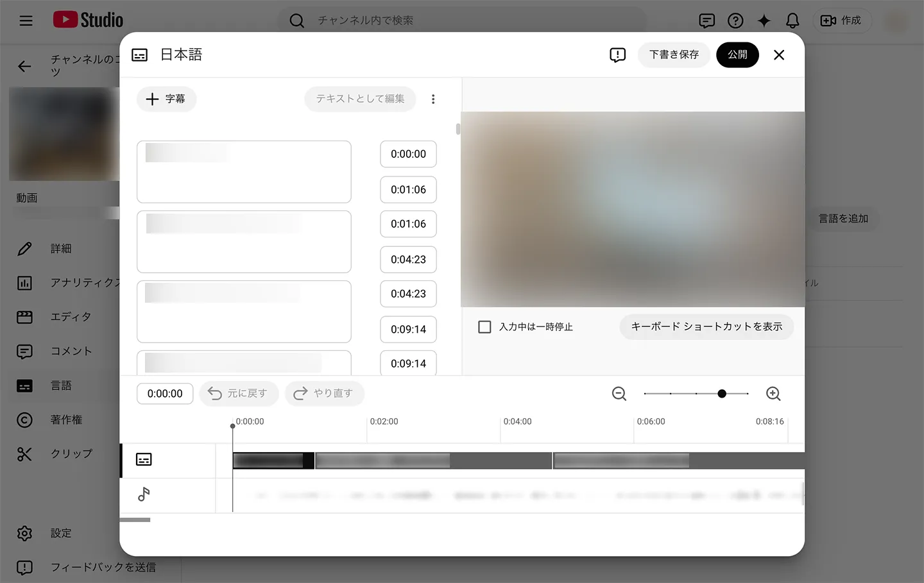The width and height of the screenshot is (924, 583).
Task: Close the subtitle editor dialog
Action: click(779, 55)
